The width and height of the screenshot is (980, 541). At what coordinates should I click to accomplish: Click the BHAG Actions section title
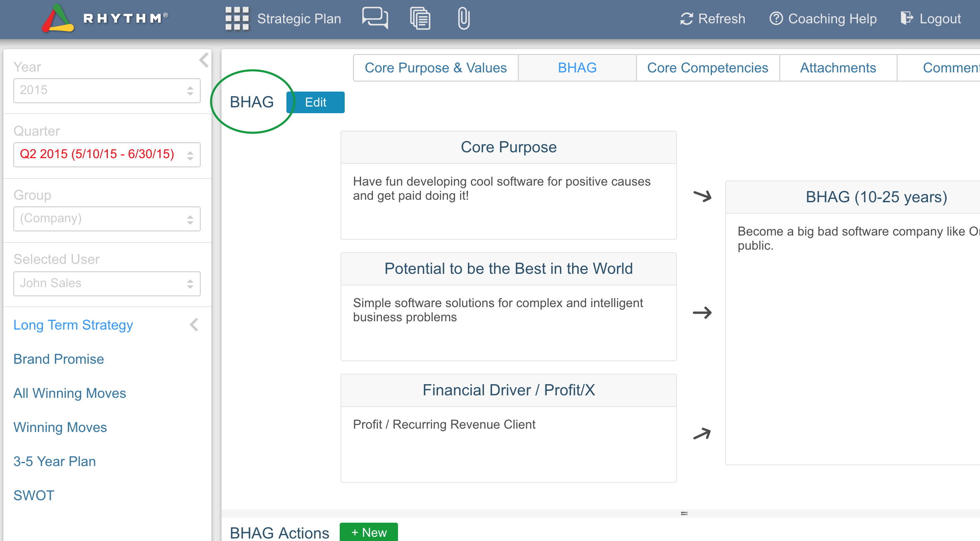[x=280, y=533]
